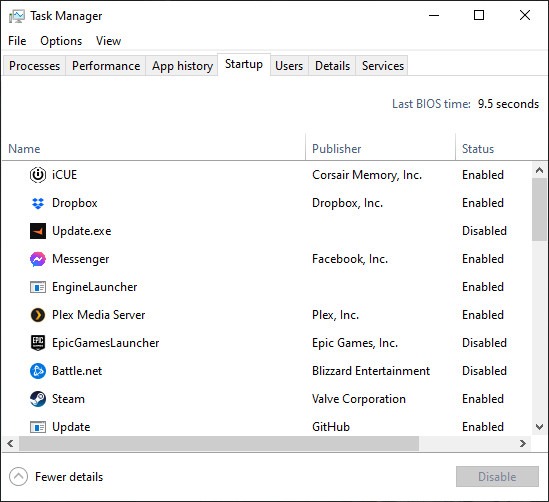
Task: Click the Plex Media Server icon
Action: click(x=37, y=315)
